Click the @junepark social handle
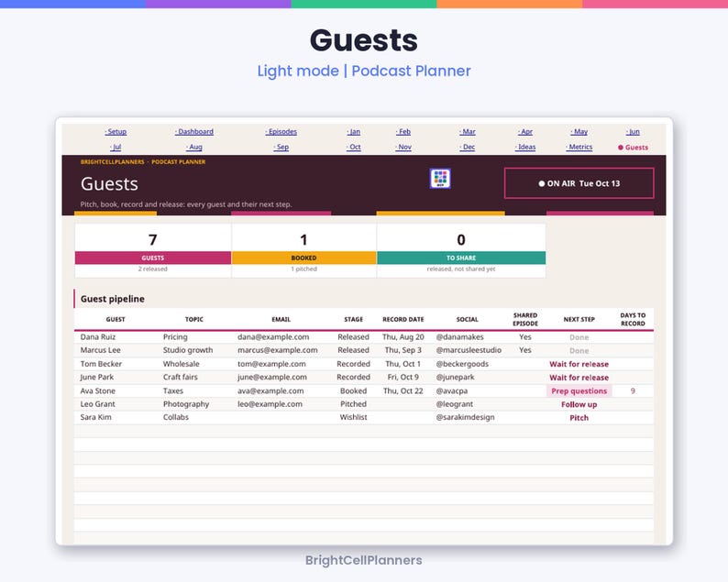The width and height of the screenshot is (728, 582). [x=455, y=377]
